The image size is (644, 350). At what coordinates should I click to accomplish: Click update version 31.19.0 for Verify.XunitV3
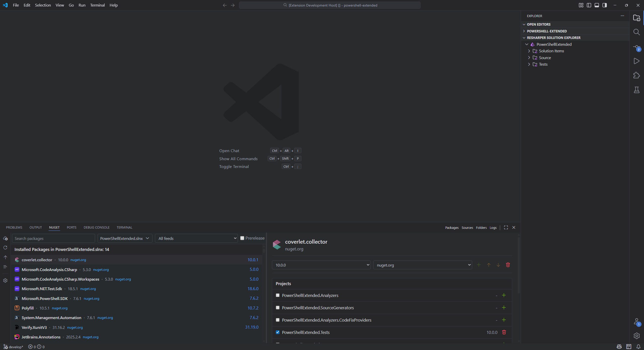pos(252,327)
